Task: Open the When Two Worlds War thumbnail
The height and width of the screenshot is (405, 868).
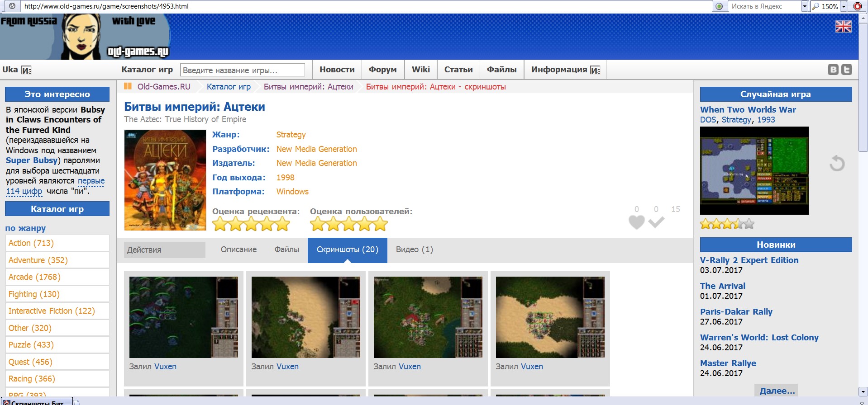Action: (754, 170)
